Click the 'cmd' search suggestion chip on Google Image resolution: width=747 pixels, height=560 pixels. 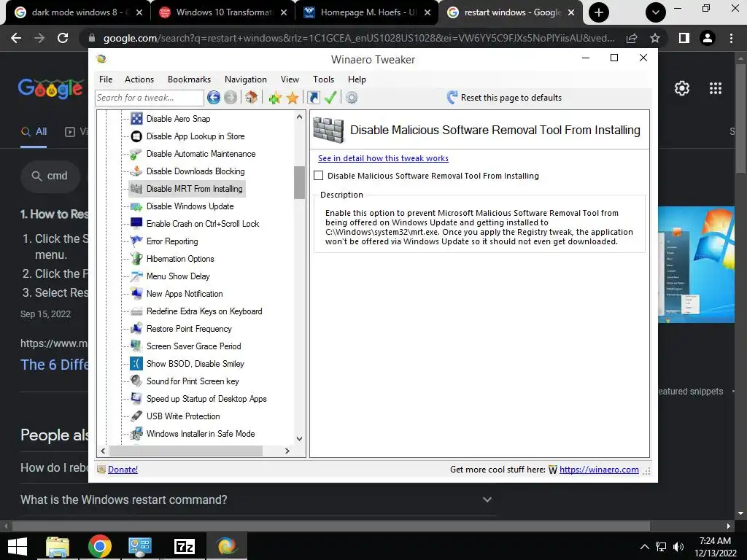coord(50,176)
